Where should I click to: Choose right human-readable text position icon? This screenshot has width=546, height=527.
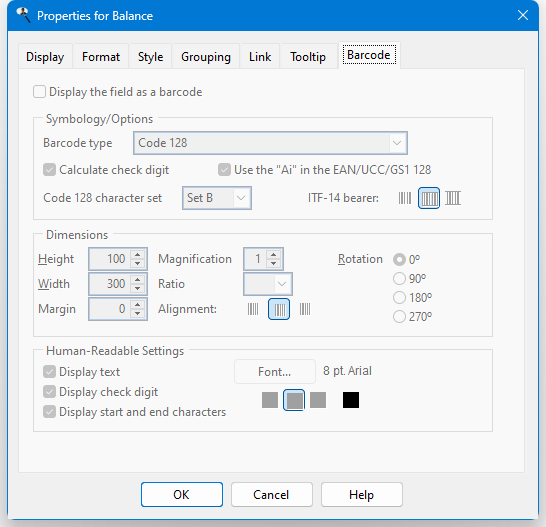318,400
